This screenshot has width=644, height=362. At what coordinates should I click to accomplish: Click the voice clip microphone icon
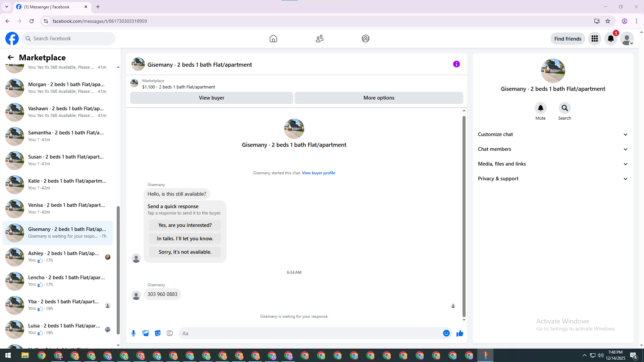click(x=133, y=333)
